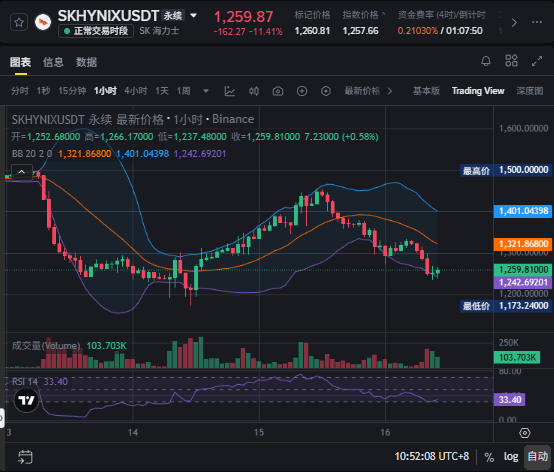Open the candlestick chart style icon

[x=254, y=91]
